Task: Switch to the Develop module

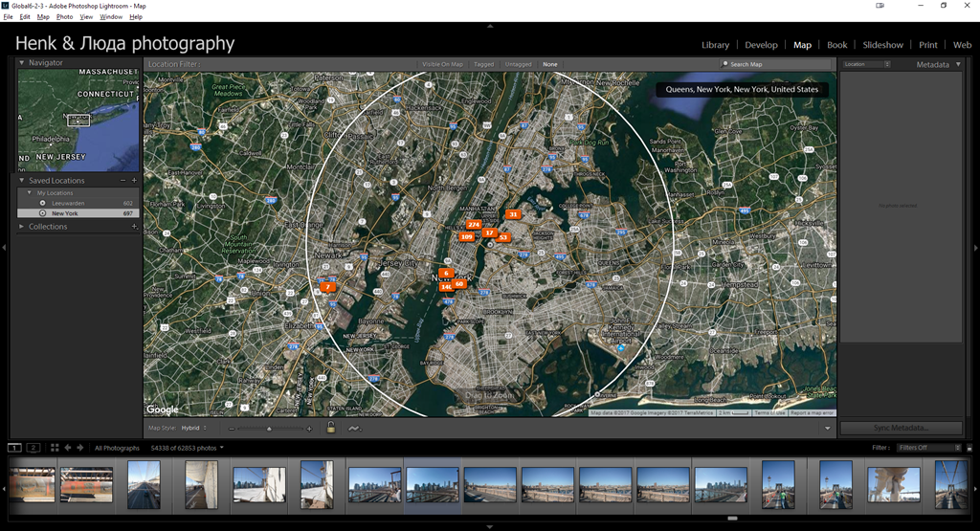Action: (761, 45)
